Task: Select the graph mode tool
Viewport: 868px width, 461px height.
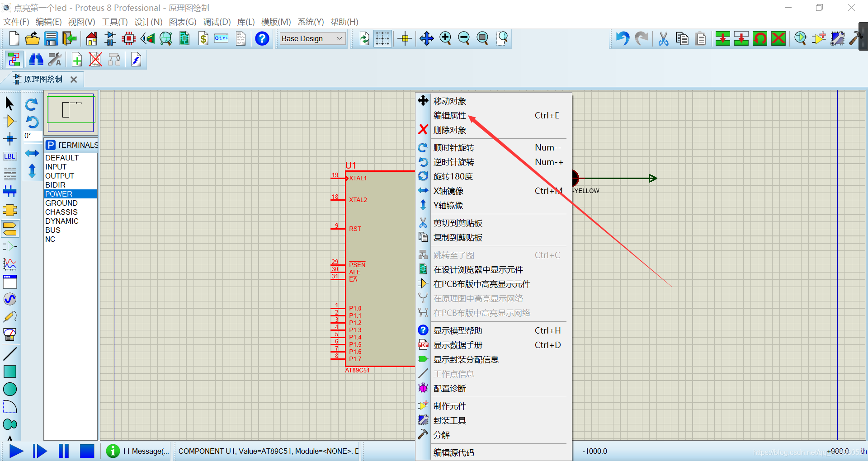Action: (9, 264)
